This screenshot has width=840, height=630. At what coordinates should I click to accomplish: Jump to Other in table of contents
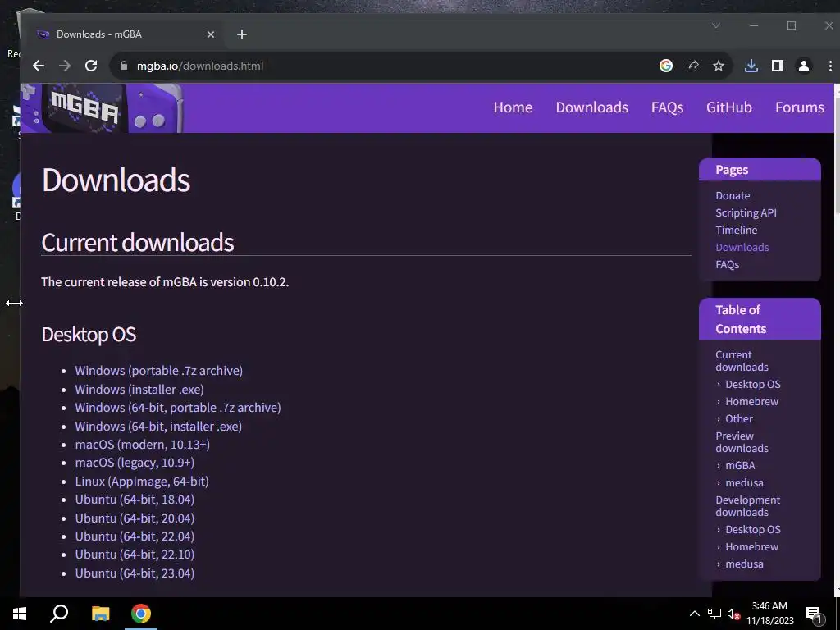tap(739, 418)
